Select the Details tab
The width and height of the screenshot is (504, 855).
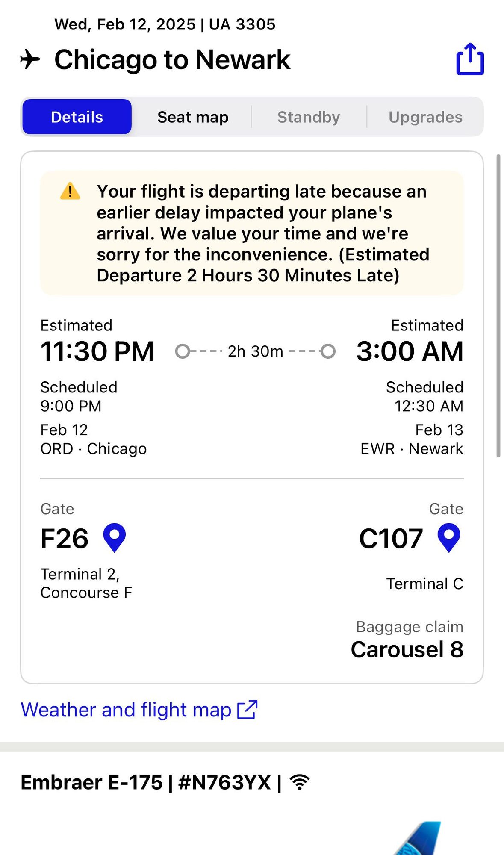[77, 117]
